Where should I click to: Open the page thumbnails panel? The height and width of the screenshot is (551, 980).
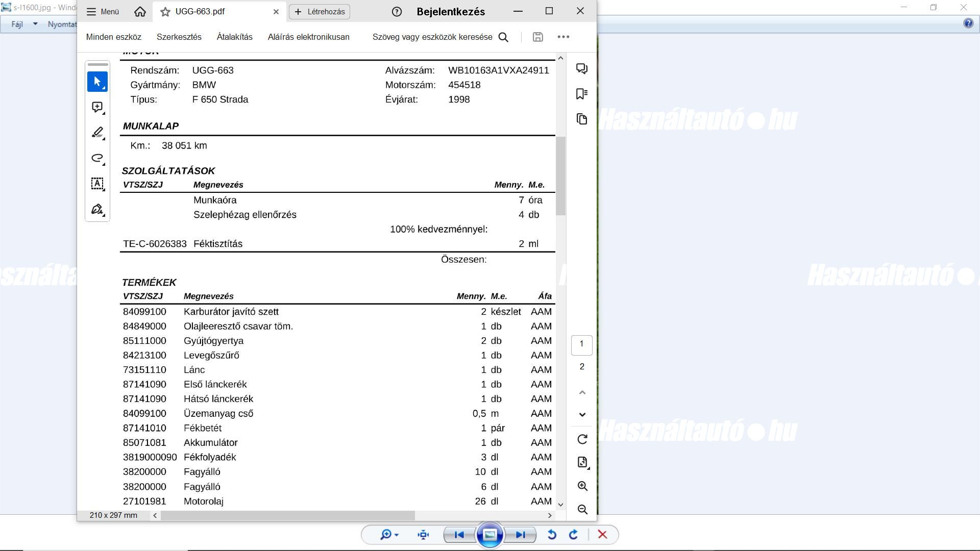point(582,119)
